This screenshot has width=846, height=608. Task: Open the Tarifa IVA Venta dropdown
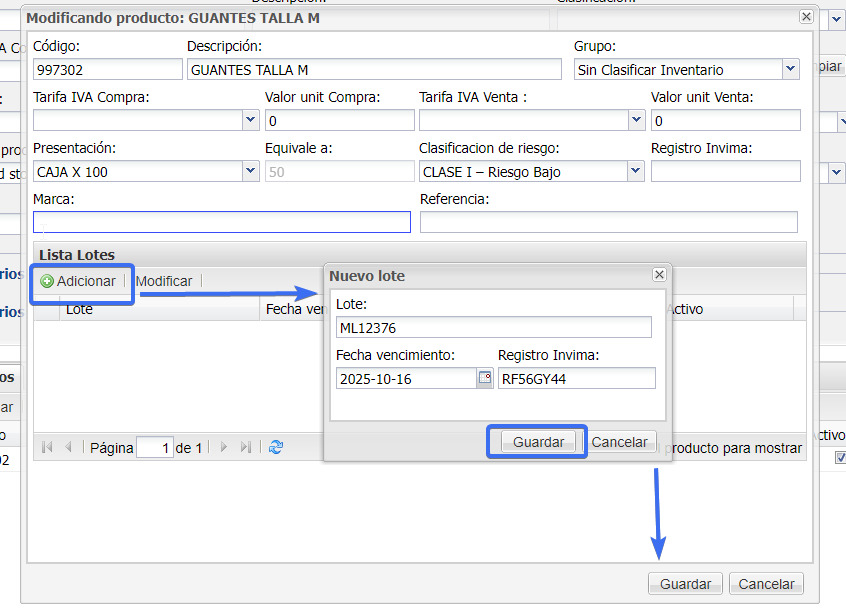(x=635, y=120)
